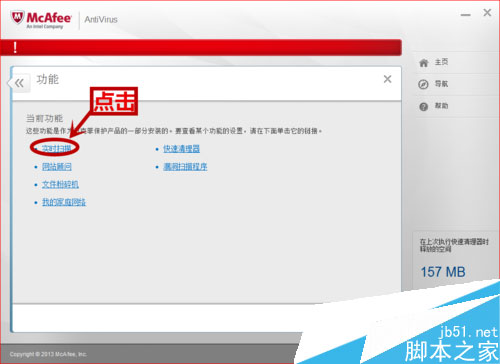The height and width of the screenshot is (364, 500).
Task: Close the McAfee AntiVirus window
Action: point(487,13)
